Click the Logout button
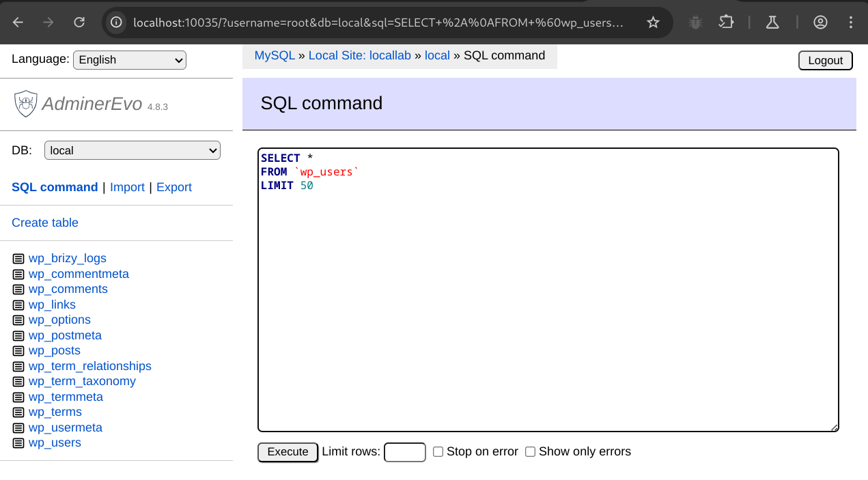Screen dimensions: 868x480 825,60
